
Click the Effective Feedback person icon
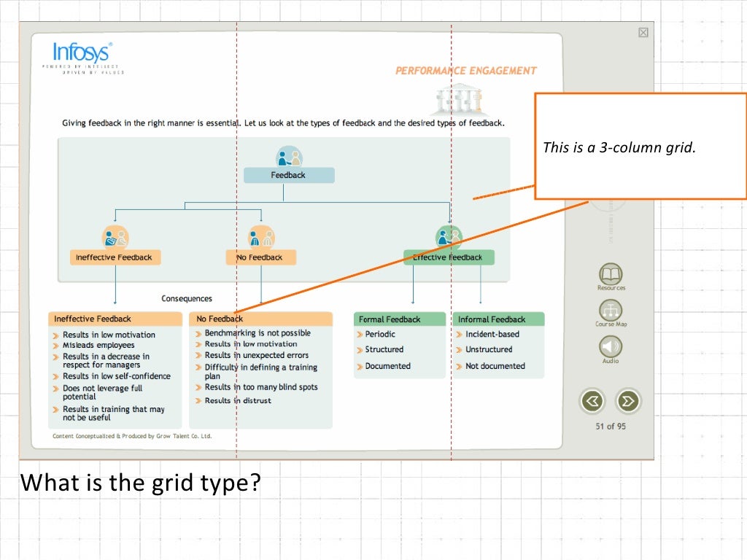coord(449,237)
